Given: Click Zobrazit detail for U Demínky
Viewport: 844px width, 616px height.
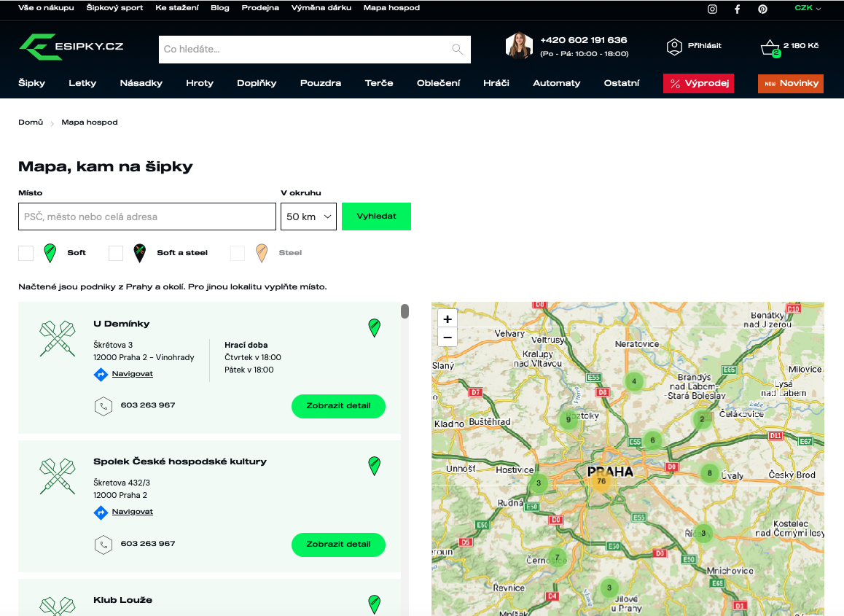Looking at the screenshot, I should 338,406.
